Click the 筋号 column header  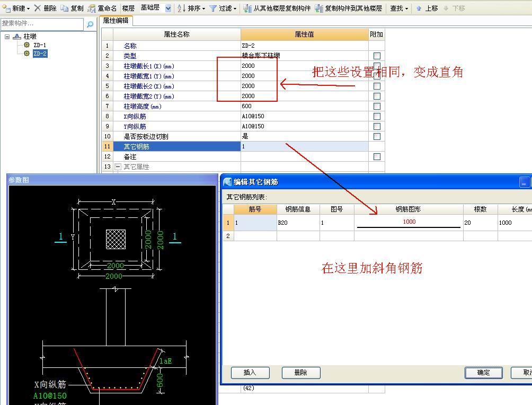tap(255, 209)
